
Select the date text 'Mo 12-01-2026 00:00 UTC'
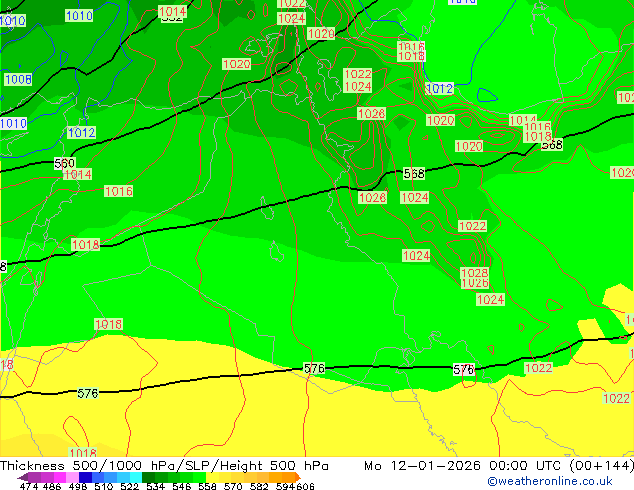[462, 466]
